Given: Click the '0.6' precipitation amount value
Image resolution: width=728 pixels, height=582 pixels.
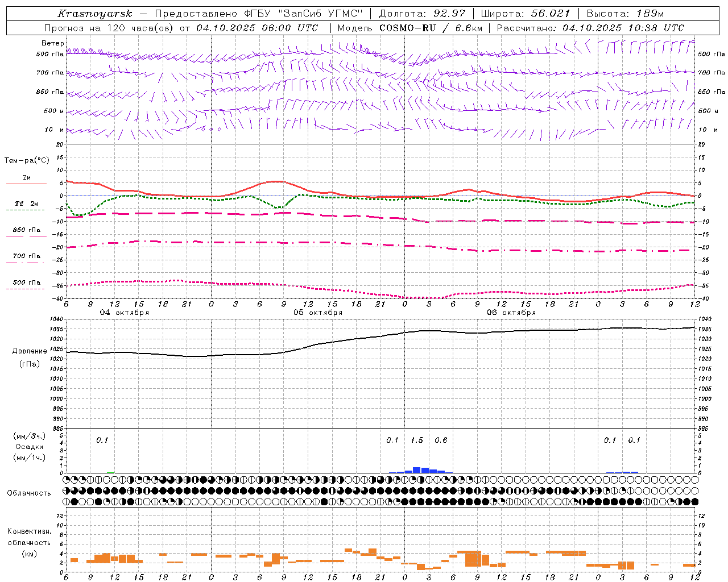Looking at the screenshot, I should [x=441, y=440].
